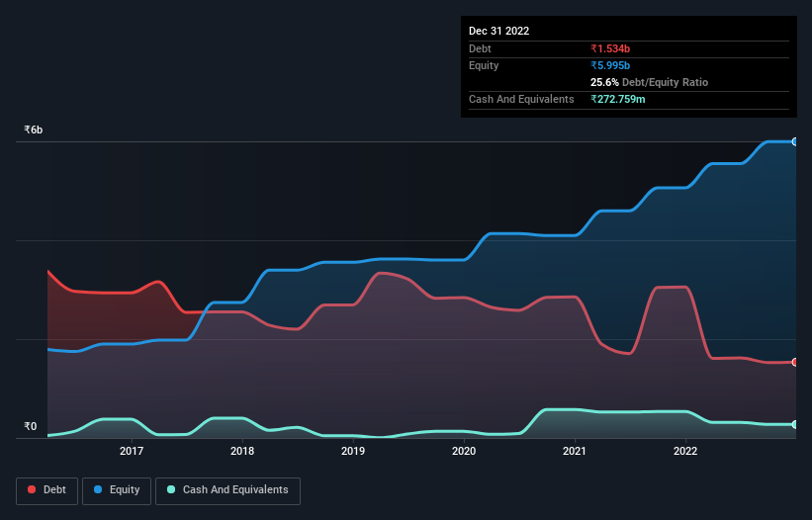Screen dimensions: 812x520
Task: Select the 2017 x-axis label
Action: 132,451
